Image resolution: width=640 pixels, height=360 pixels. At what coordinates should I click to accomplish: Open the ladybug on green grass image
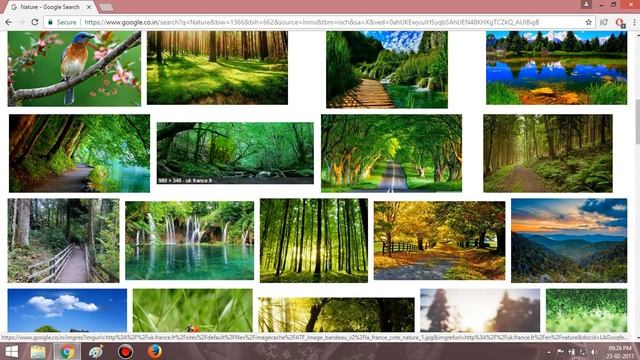point(193,310)
